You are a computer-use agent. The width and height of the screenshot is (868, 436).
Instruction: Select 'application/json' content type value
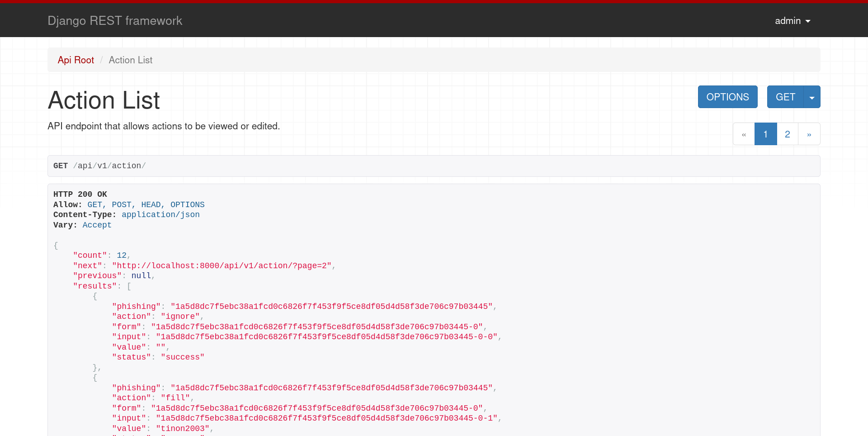160,215
